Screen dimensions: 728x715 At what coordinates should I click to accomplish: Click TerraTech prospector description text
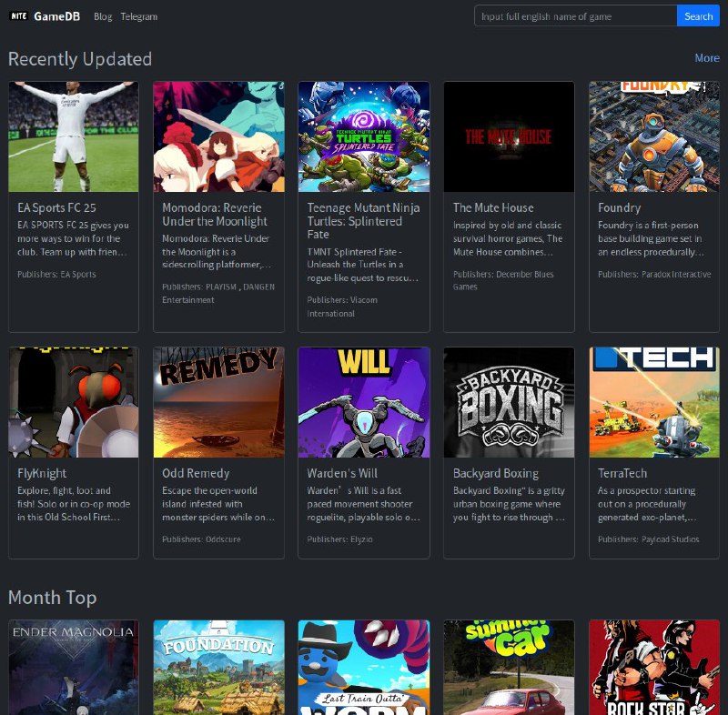pos(647,504)
